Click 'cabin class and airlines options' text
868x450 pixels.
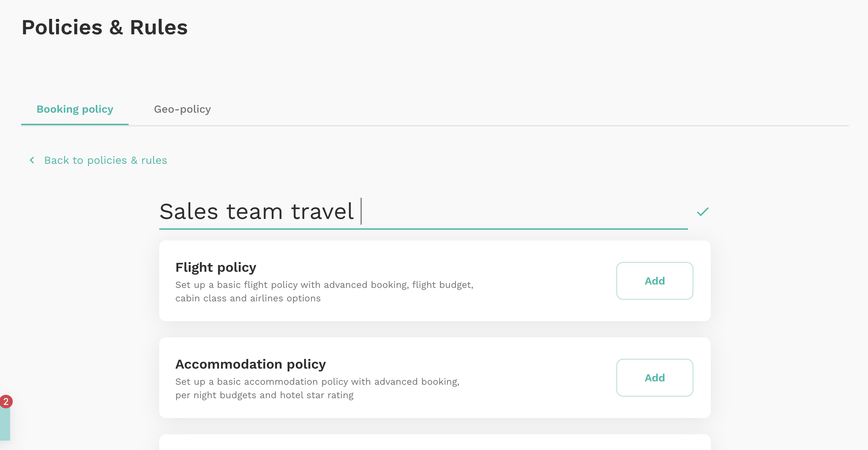tap(248, 299)
